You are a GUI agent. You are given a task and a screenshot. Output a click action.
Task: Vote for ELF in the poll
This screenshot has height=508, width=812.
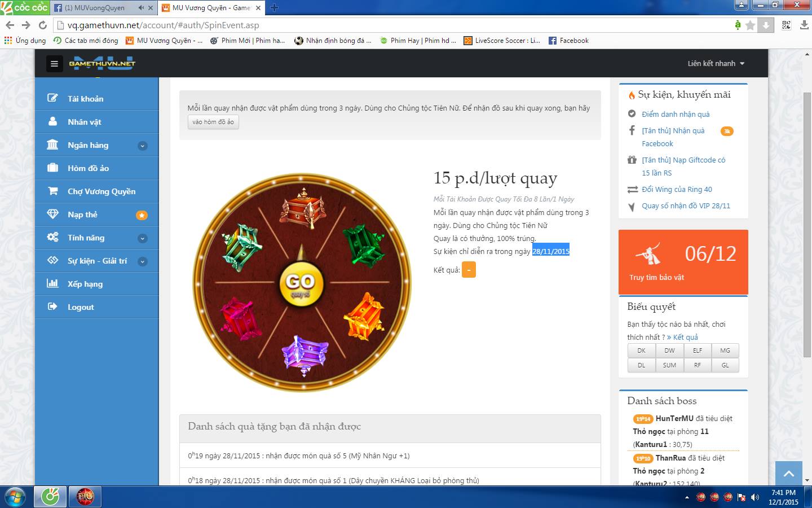coord(697,351)
